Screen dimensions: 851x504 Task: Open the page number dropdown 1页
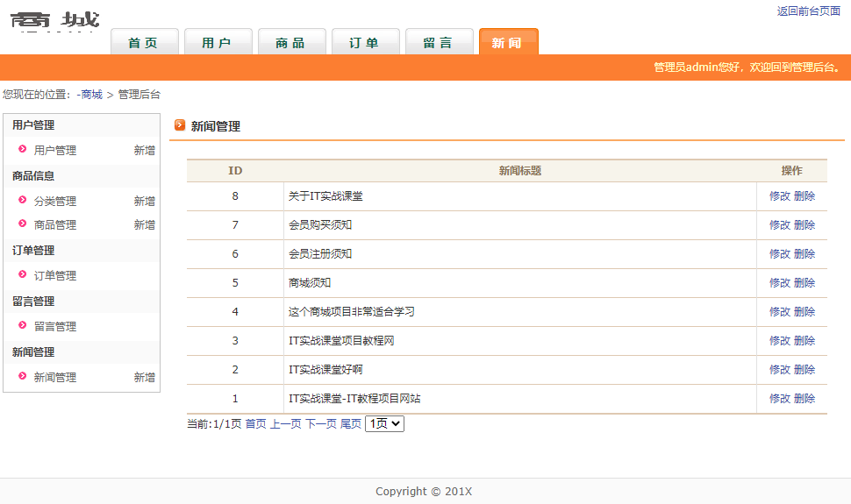click(x=385, y=423)
